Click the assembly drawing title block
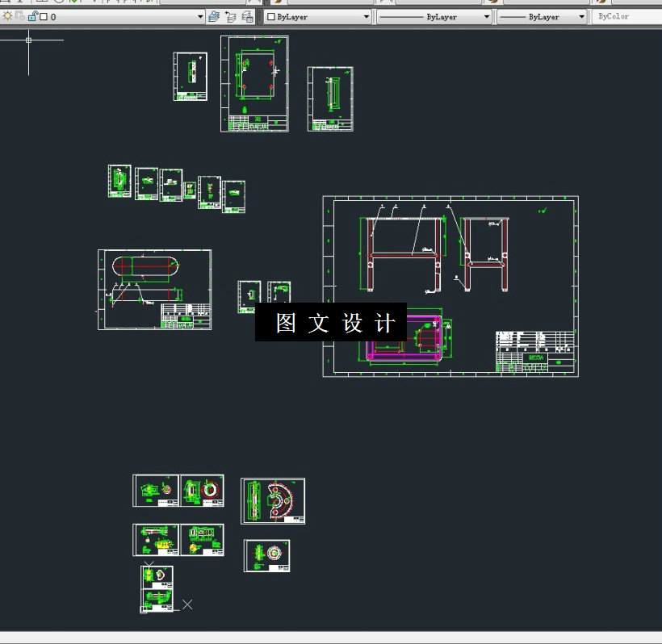 point(534,352)
